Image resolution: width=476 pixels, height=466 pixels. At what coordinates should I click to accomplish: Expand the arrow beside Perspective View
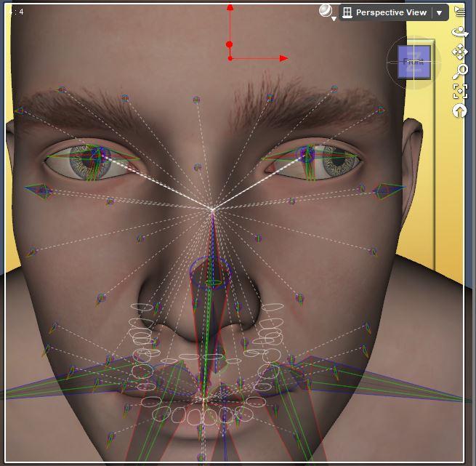tap(439, 13)
